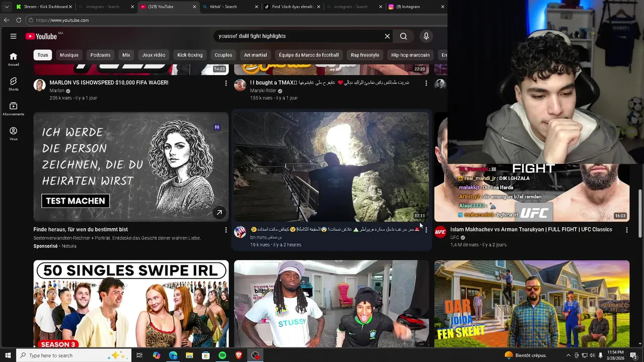Click Marlon channel avatar
Viewport: 644px width, 362px height.
[x=39, y=84]
